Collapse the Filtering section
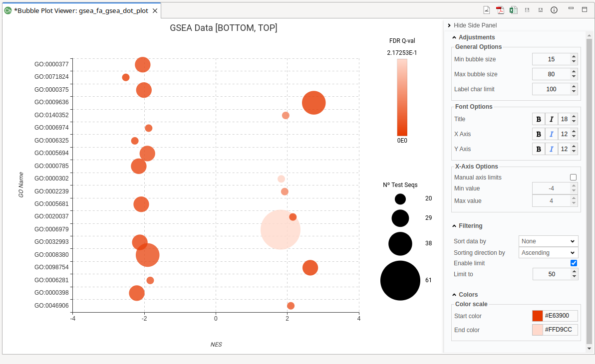 [454, 226]
